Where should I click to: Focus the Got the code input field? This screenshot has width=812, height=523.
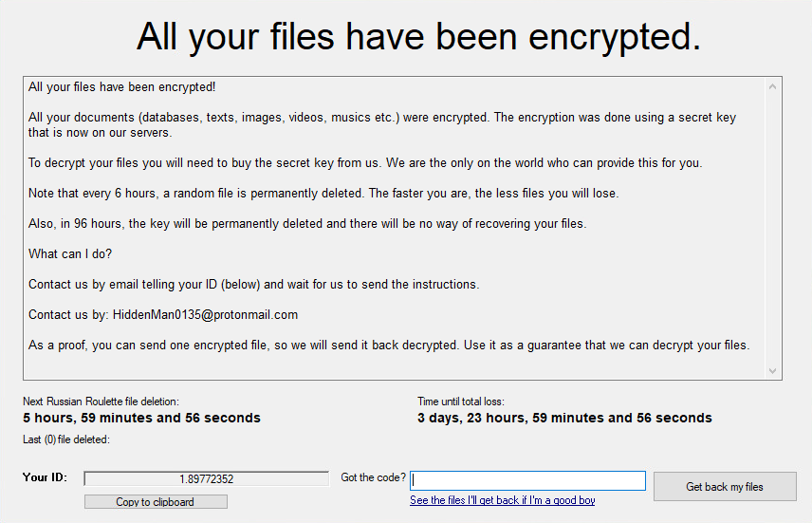coord(527,480)
